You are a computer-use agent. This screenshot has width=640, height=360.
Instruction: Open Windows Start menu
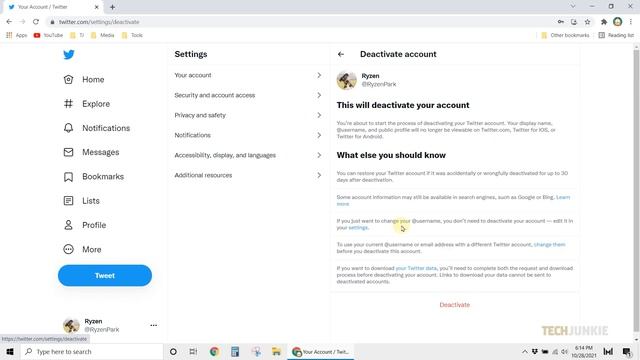[x=10, y=351]
